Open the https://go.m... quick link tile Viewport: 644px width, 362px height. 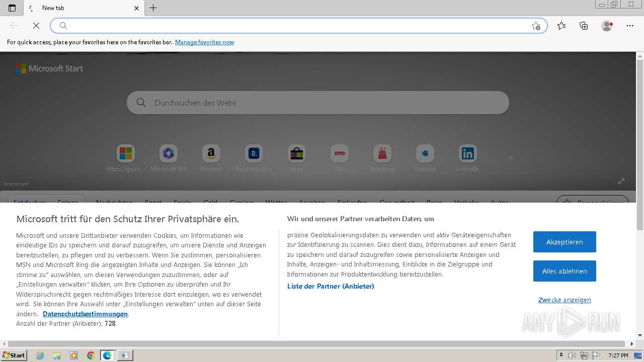pos(126,158)
